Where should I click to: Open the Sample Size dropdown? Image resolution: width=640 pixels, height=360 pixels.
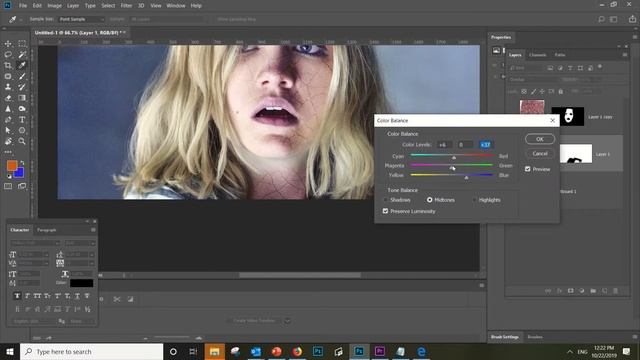tap(81, 19)
